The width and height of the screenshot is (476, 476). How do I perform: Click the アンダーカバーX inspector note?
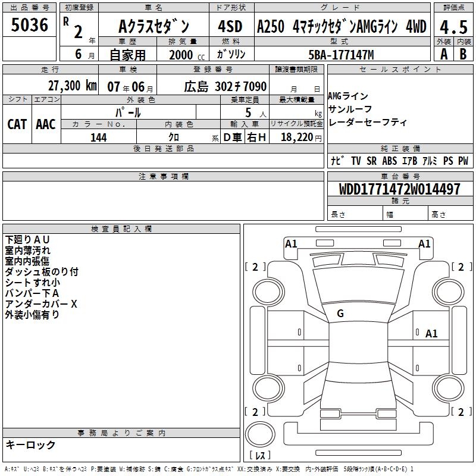click(41, 304)
